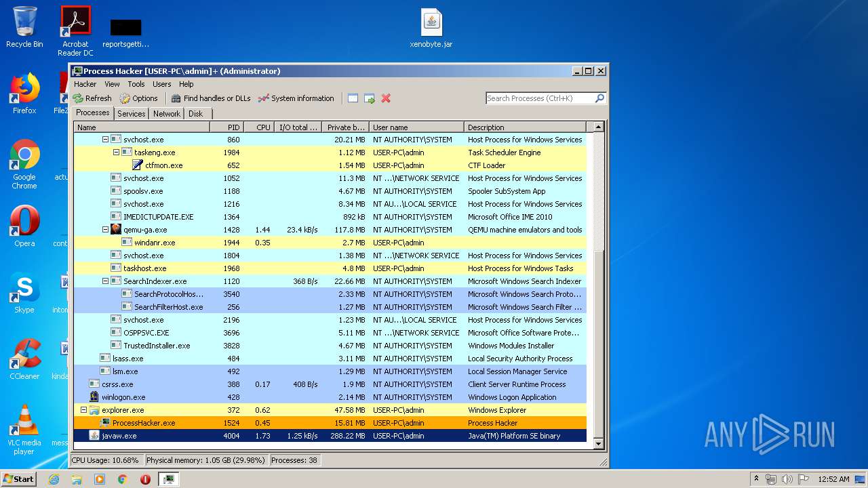Select the taskhost.exe process row
This screenshot has width=868, height=488.
point(330,268)
